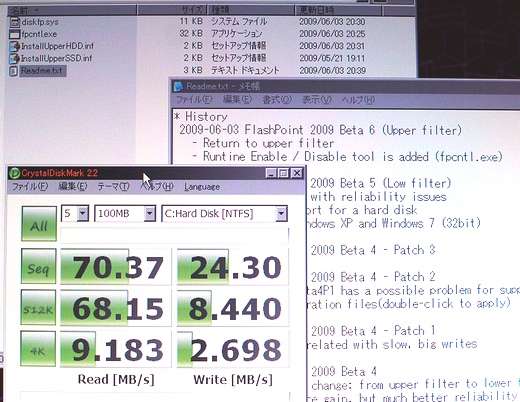This screenshot has height=402, width=520.
Task: Click the Readme.txt file name
Action: click(x=42, y=71)
